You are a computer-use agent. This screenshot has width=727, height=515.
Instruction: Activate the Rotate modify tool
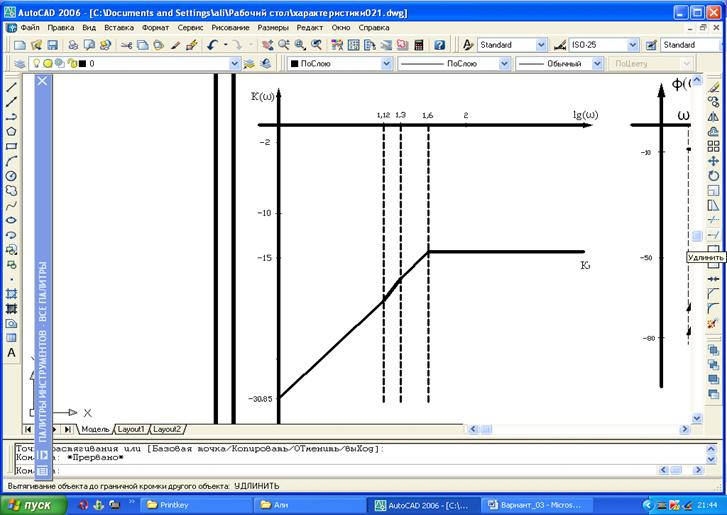pos(713,176)
